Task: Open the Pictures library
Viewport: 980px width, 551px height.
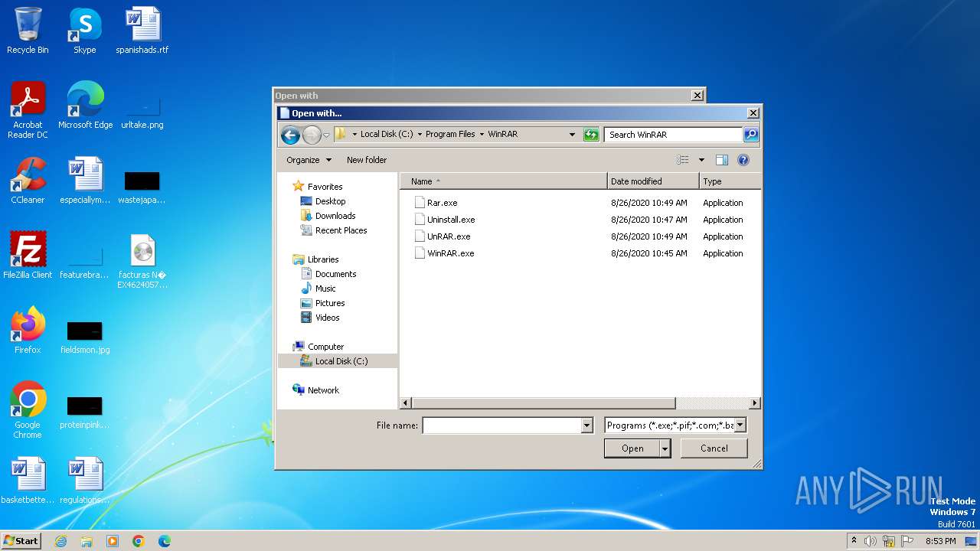Action: (x=330, y=303)
